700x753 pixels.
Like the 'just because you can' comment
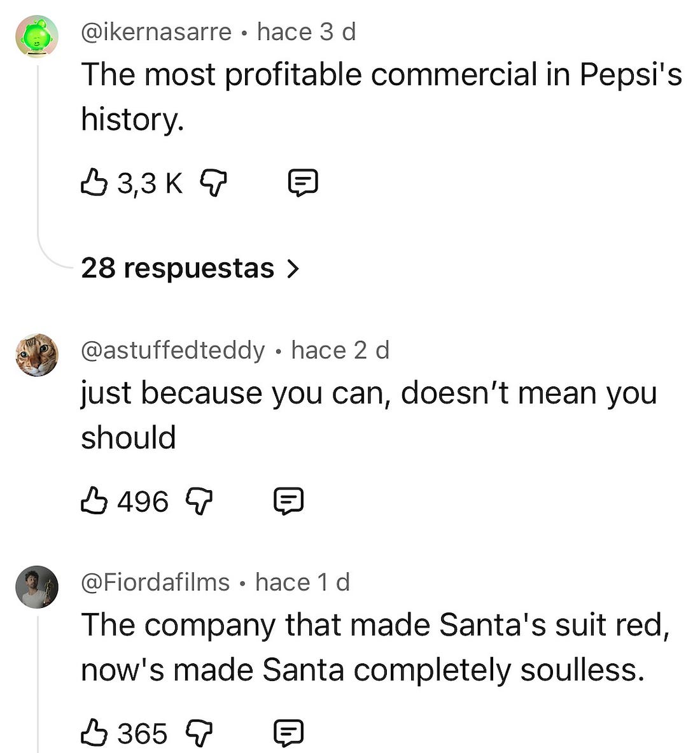(x=94, y=501)
